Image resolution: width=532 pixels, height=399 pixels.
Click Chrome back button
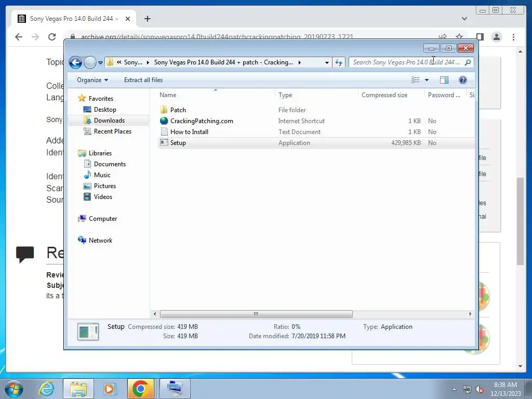tap(19, 37)
